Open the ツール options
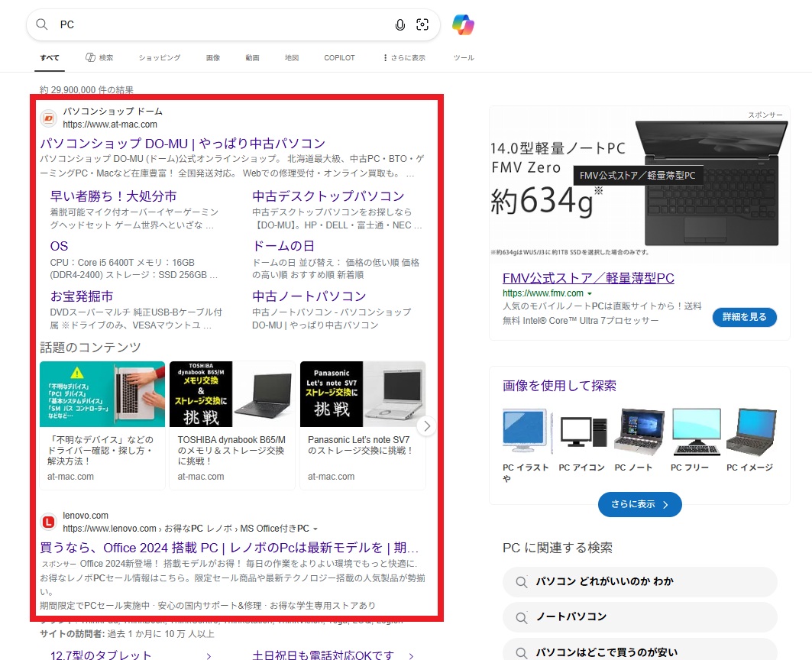Screen dimensions: 812x660 tap(464, 58)
